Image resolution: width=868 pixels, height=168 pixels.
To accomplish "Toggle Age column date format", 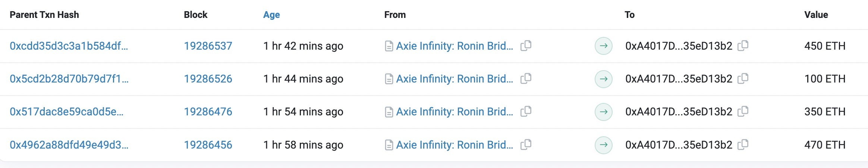I will (271, 15).
